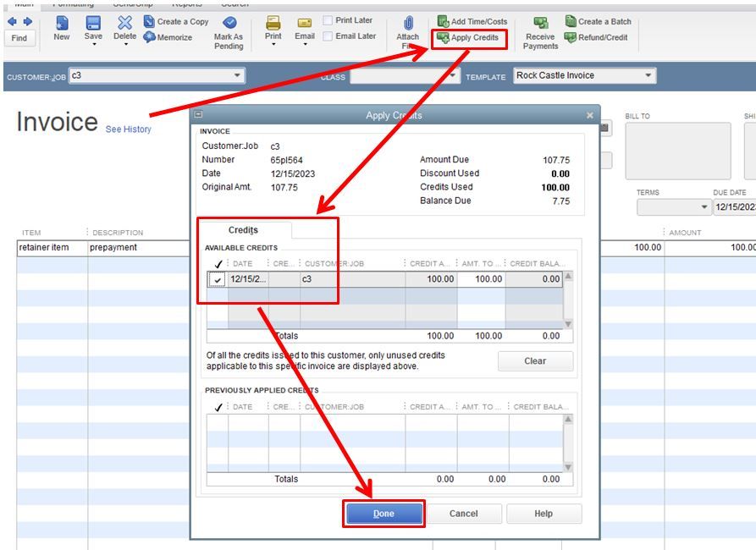Click Apply Credits in toolbar
Screen dimensions: 756x550
tap(469, 37)
